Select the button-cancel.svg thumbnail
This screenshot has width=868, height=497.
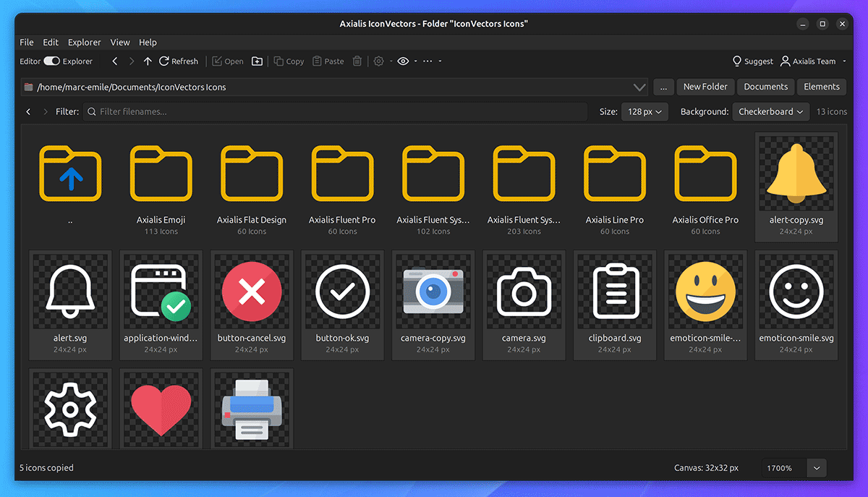tap(252, 305)
